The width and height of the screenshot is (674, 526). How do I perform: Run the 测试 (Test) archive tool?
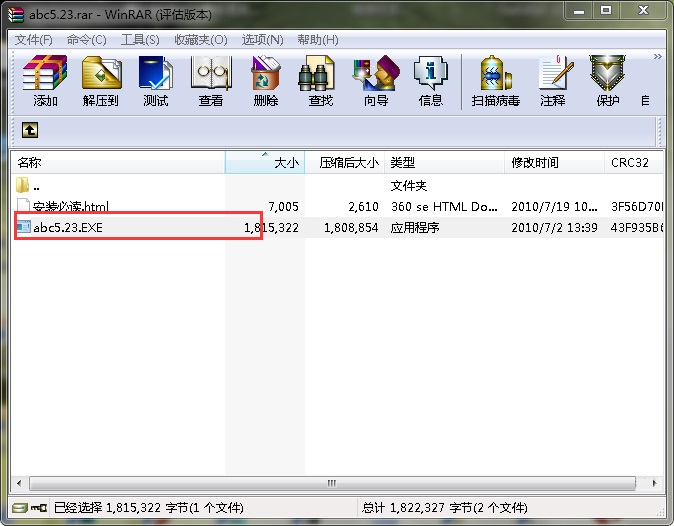156,80
